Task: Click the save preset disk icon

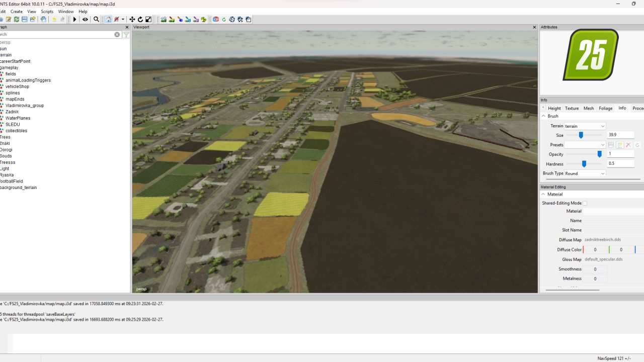Action: pos(611,145)
